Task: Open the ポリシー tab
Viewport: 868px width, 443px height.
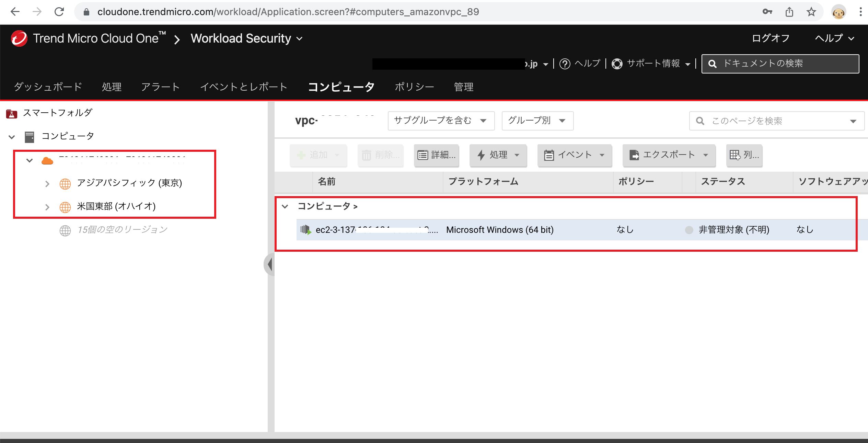Action: [x=414, y=87]
